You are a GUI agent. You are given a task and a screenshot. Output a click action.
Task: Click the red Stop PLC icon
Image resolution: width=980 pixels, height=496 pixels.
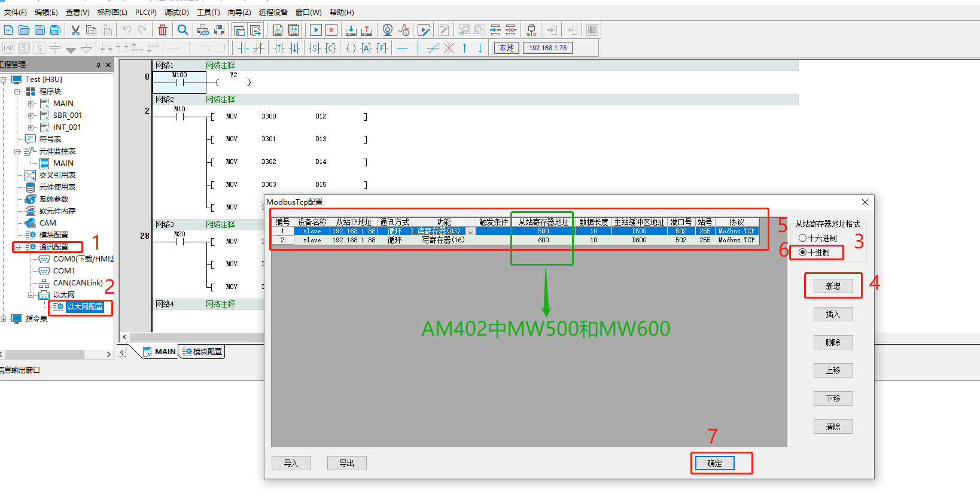click(x=331, y=30)
